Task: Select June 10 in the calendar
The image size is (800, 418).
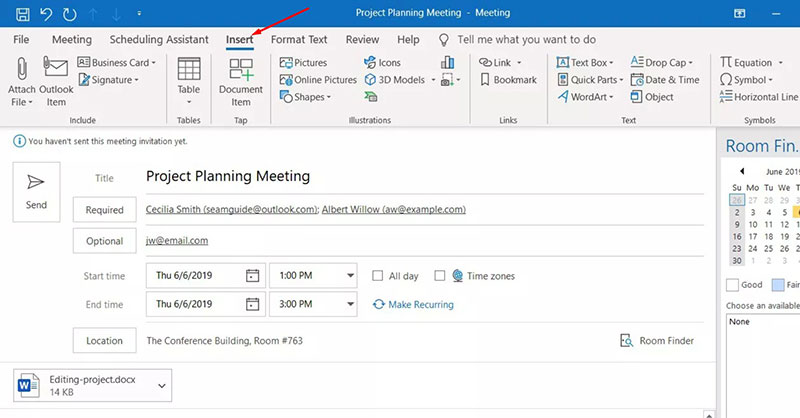Action: [x=753, y=225]
